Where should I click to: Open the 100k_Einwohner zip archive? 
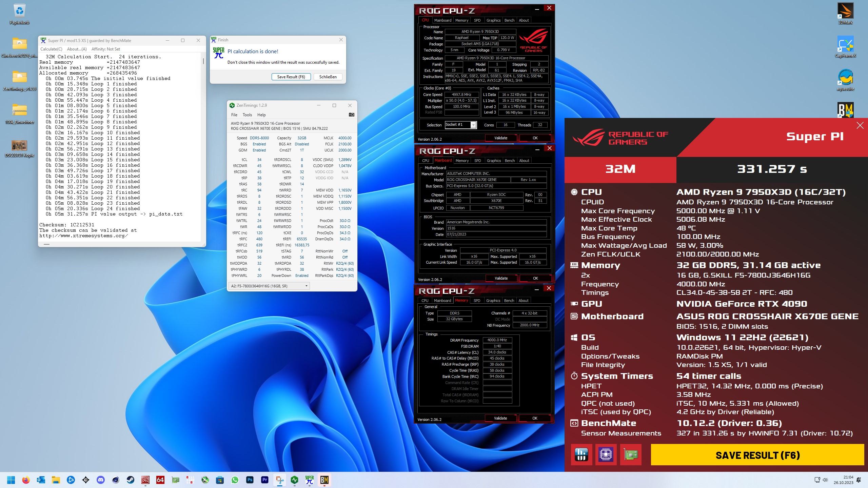coord(19,114)
